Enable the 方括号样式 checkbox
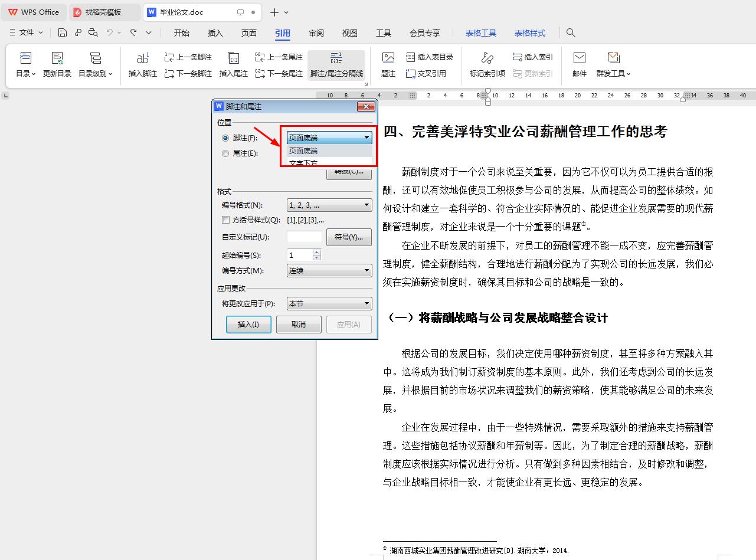756x560 pixels. 225,220
